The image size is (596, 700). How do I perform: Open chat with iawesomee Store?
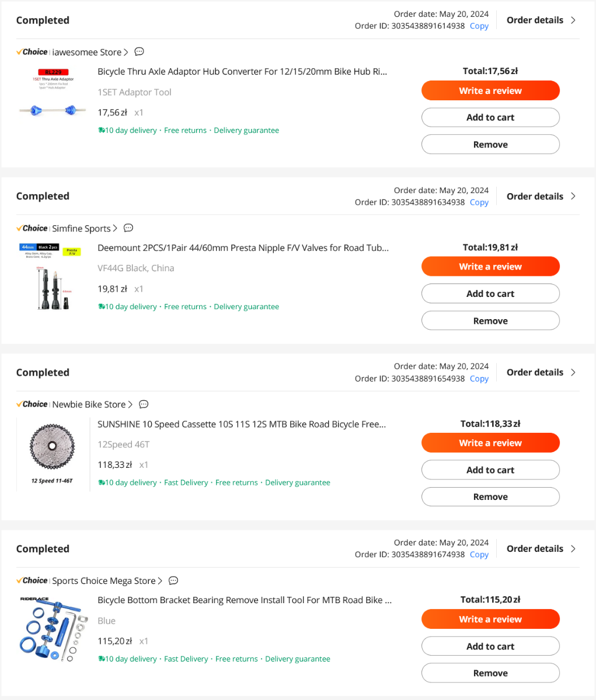pos(139,52)
